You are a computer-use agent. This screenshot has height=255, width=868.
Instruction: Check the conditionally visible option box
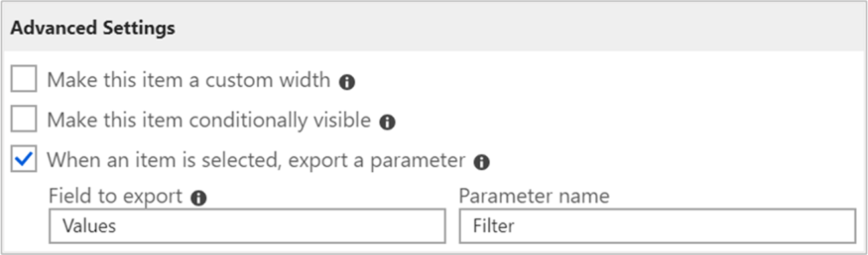[x=25, y=120]
